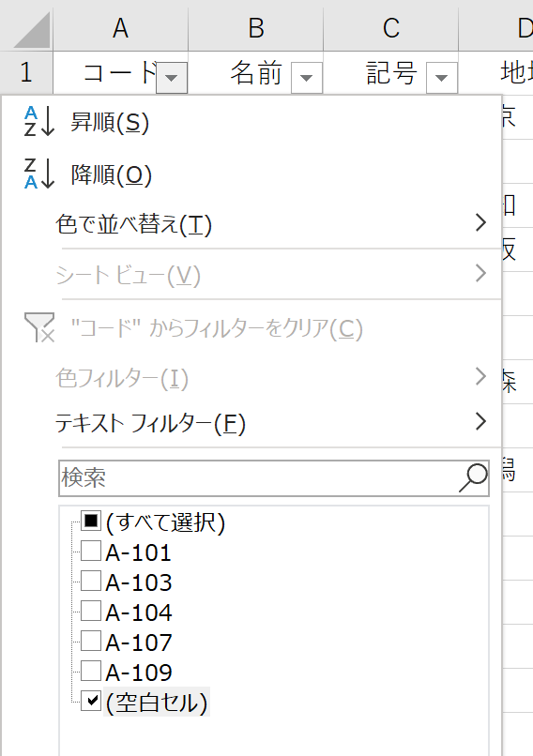The image size is (533, 756).
Task: Open the 名前 column filter dropdown
Action: tap(307, 77)
